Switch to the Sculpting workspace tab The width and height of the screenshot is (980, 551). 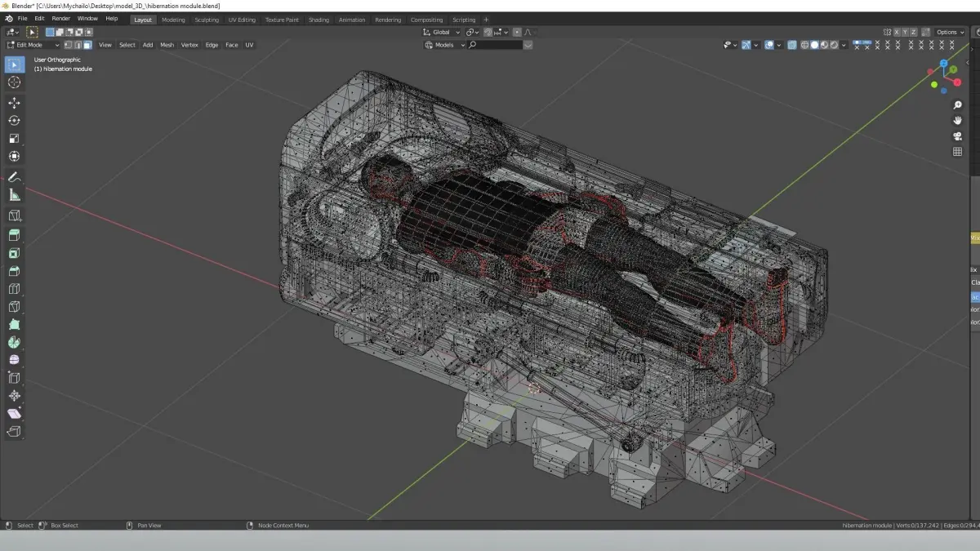pyautogui.click(x=207, y=20)
